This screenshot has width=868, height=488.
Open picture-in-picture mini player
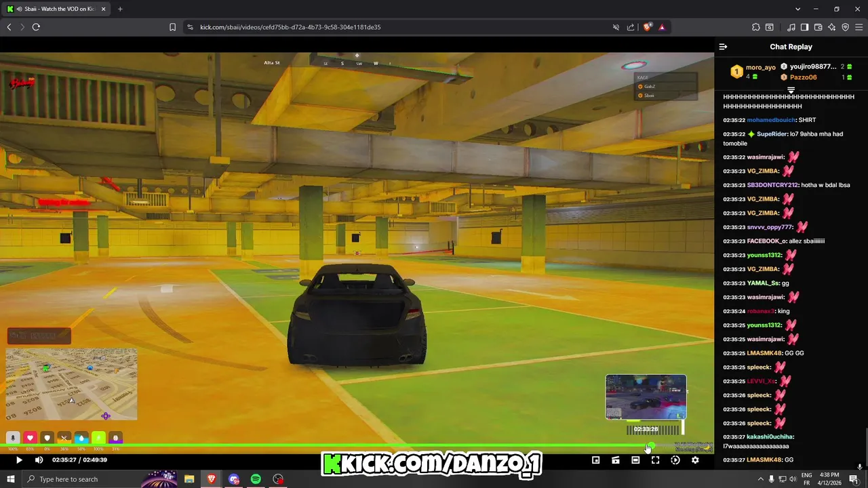tap(595, 460)
